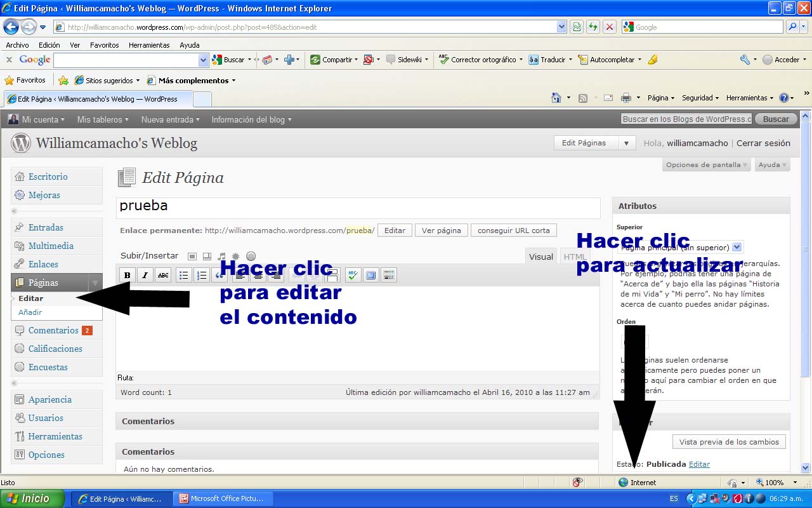Open the dropdown arrow beside Edit Páginas
This screenshot has width=812, height=508.
click(626, 143)
